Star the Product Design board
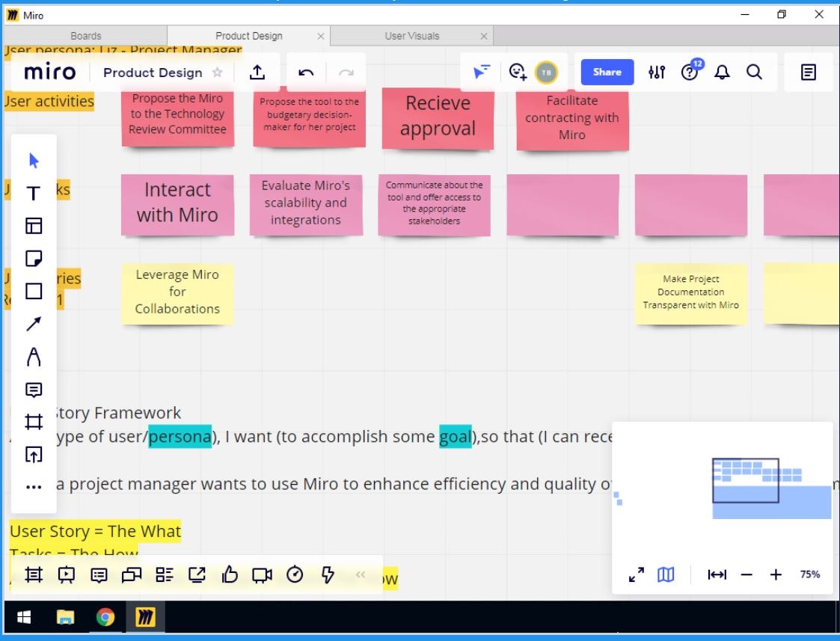This screenshot has width=840, height=641. tap(217, 73)
